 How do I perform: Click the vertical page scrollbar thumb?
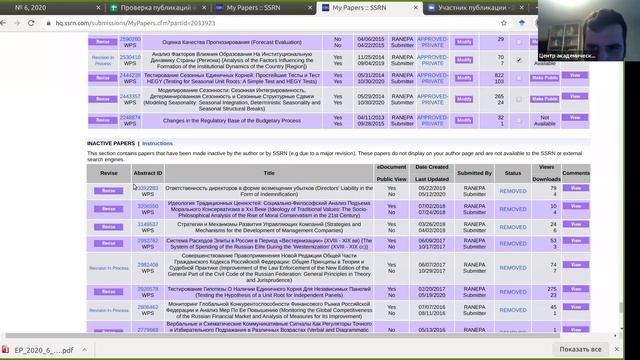pos(621,307)
